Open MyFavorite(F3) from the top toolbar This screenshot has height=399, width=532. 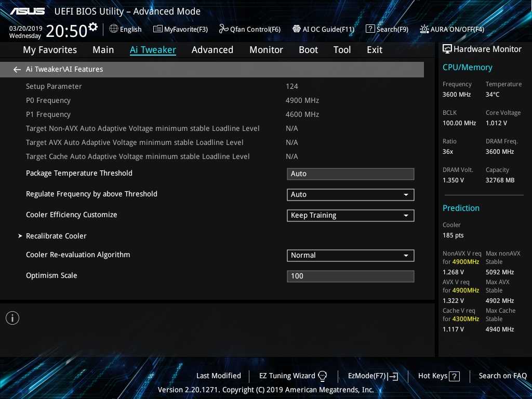pyautogui.click(x=180, y=29)
